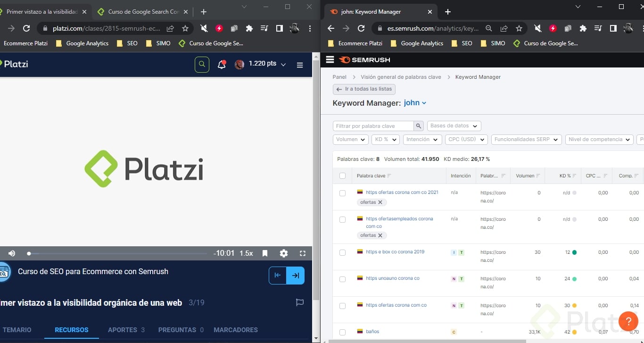Open 'Curso de SEO para Ecommerce con Semrush' link
The width and height of the screenshot is (644, 343).
pyautogui.click(x=93, y=272)
